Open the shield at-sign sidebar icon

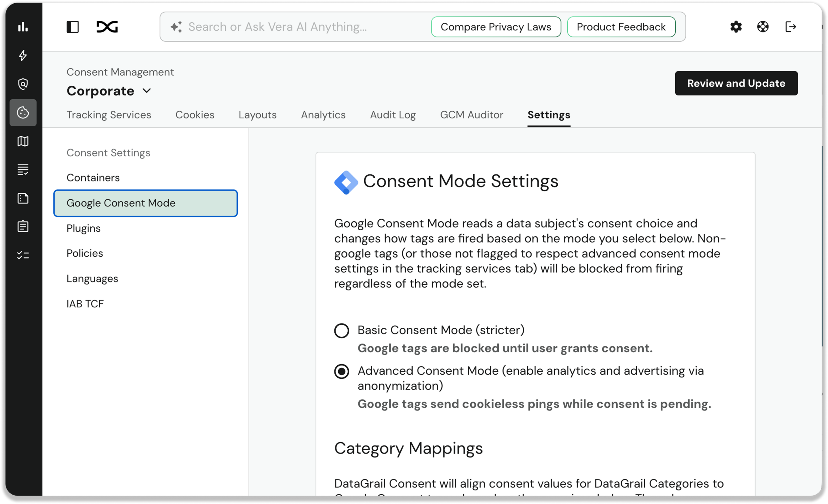pos(23,84)
